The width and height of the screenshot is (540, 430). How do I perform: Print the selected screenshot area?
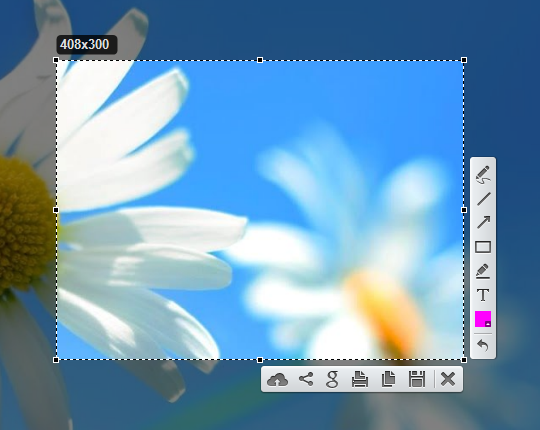(360, 379)
